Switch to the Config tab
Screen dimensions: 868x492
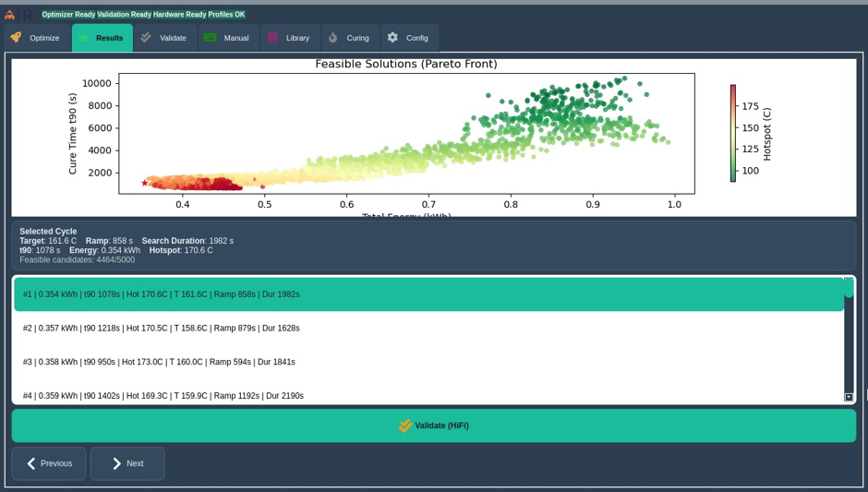coord(410,38)
